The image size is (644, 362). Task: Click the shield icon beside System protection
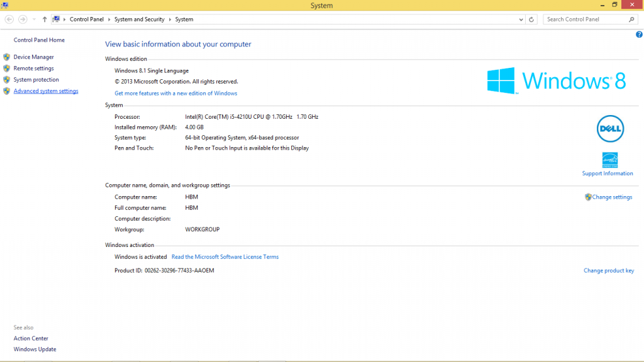click(x=6, y=80)
